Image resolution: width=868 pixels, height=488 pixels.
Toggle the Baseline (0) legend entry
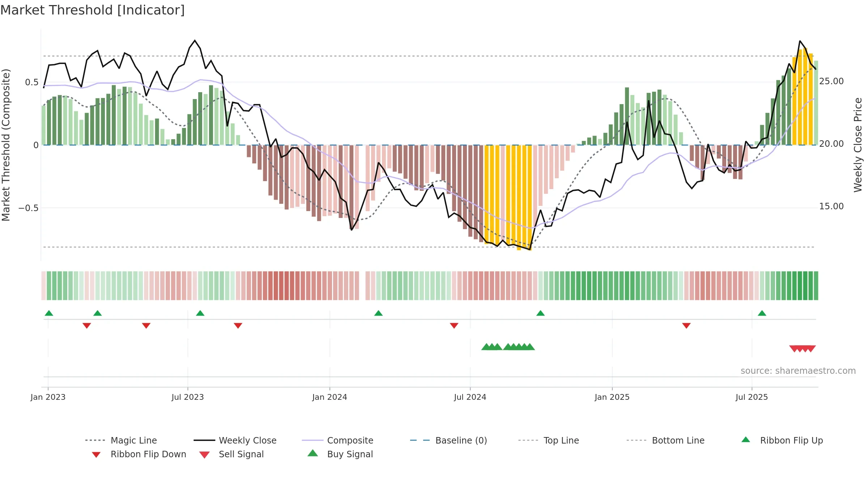[x=448, y=440]
